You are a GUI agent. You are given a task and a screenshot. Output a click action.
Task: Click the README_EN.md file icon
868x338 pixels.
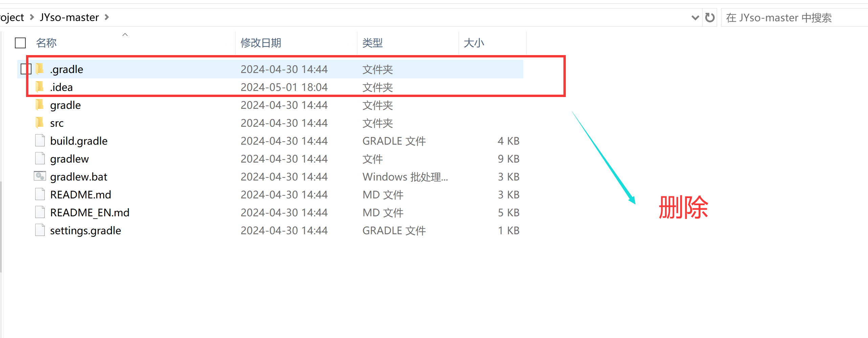[40, 212]
